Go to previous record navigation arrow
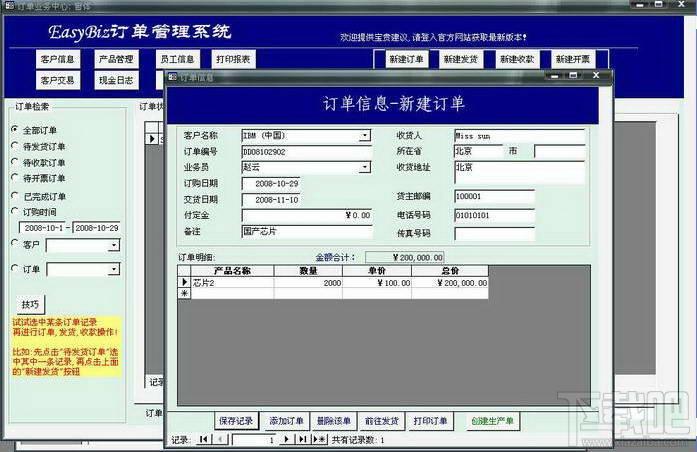The width and height of the screenshot is (697, 452). point(220,440)
